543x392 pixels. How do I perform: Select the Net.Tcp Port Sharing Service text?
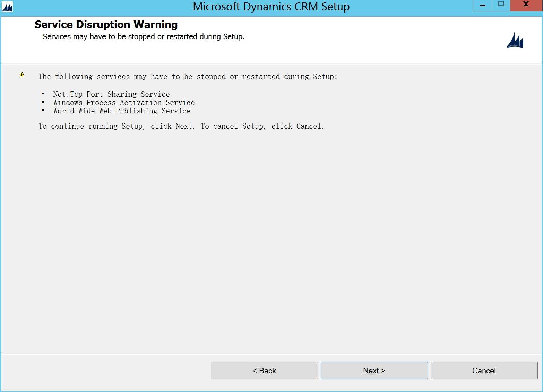(x=111, y=94)
